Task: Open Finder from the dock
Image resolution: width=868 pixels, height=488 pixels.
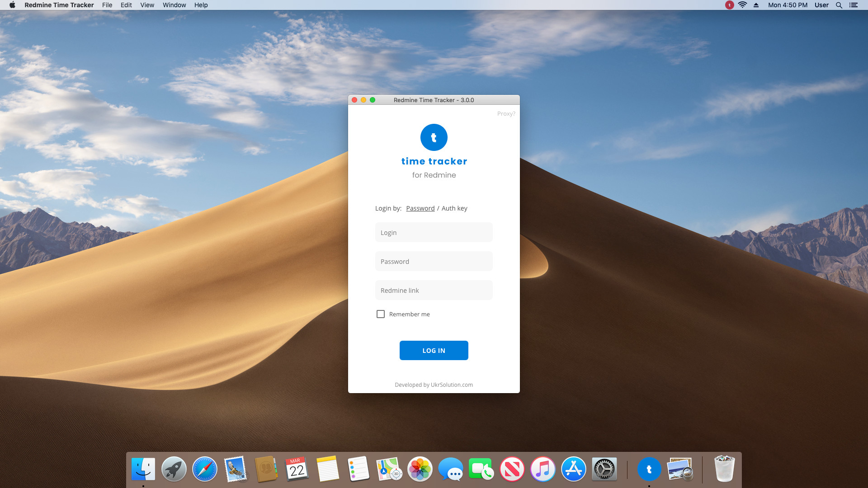Action: (143, 469)
